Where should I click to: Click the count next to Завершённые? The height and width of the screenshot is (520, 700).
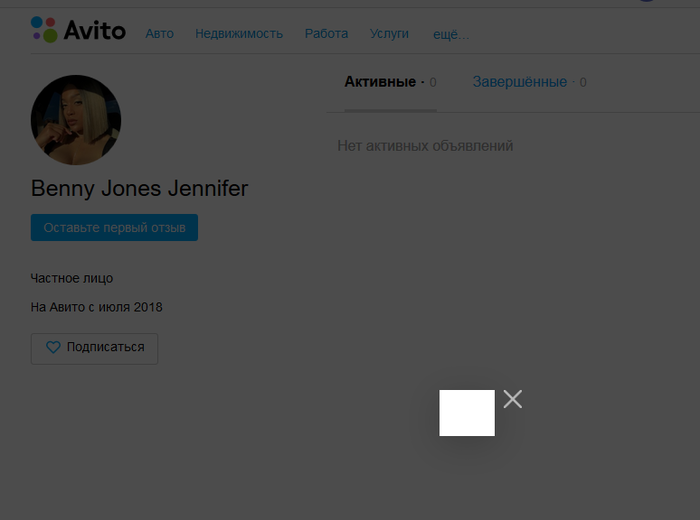[583, 83]
